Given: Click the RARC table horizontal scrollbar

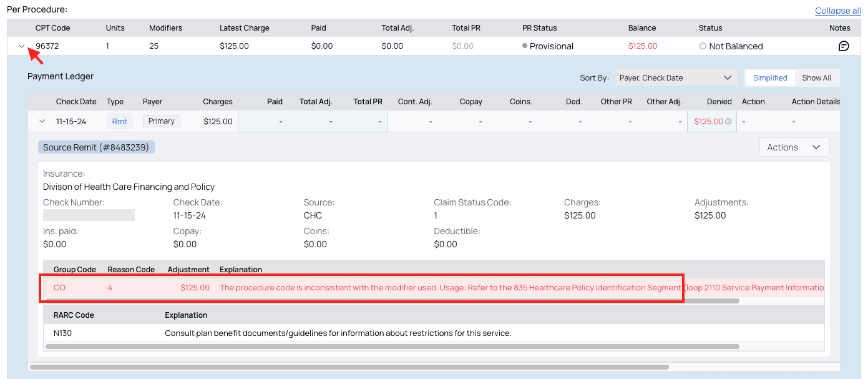Looking at the screenshot, I should (x=393, y=346).
